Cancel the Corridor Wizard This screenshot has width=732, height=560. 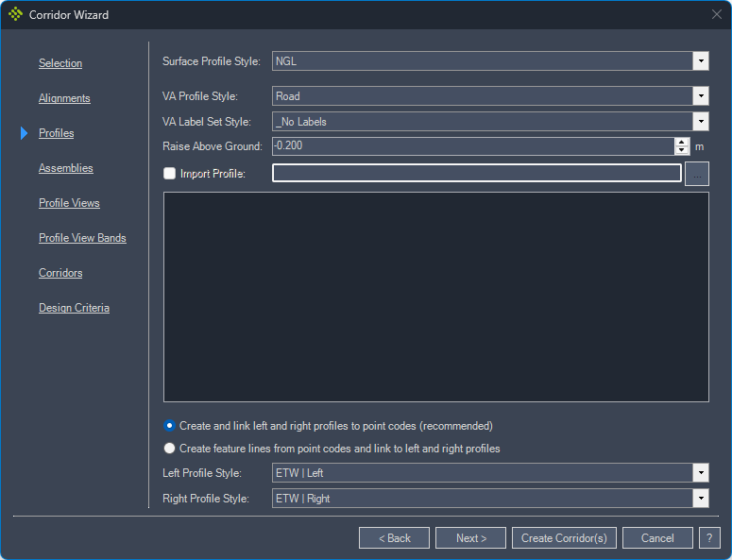(x=657, y=538)
